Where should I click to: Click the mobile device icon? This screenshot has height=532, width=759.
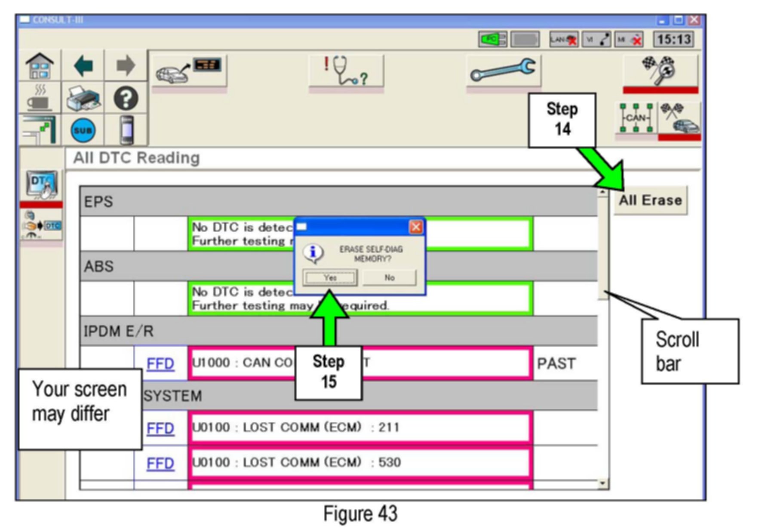point(126,130)
